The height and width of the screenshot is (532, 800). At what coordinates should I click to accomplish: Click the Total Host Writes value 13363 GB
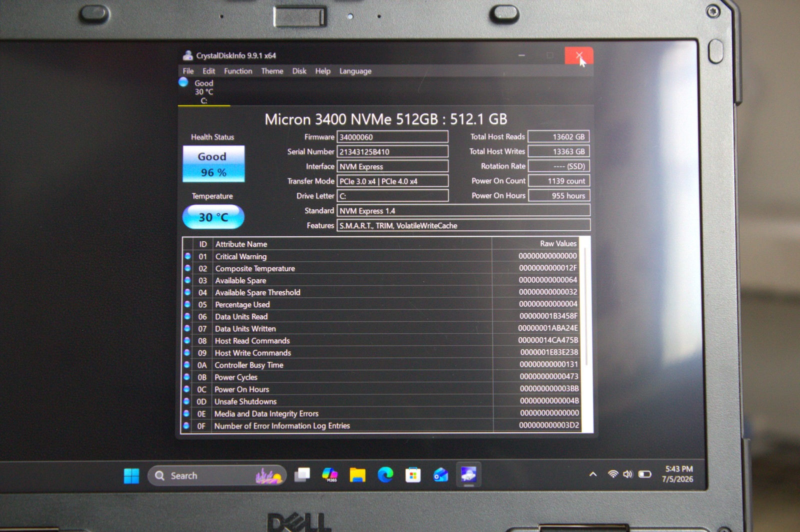click(x=559, y=151)
